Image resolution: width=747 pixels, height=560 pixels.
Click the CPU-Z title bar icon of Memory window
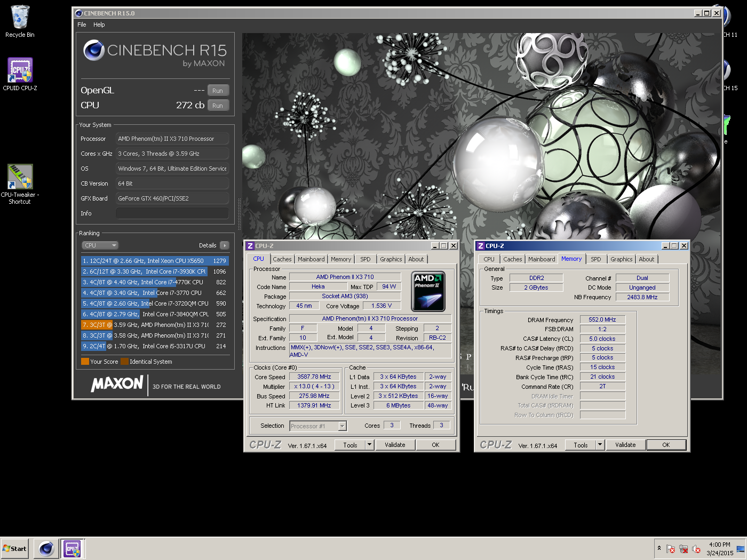pyautogui.click(x=480, y=246)
